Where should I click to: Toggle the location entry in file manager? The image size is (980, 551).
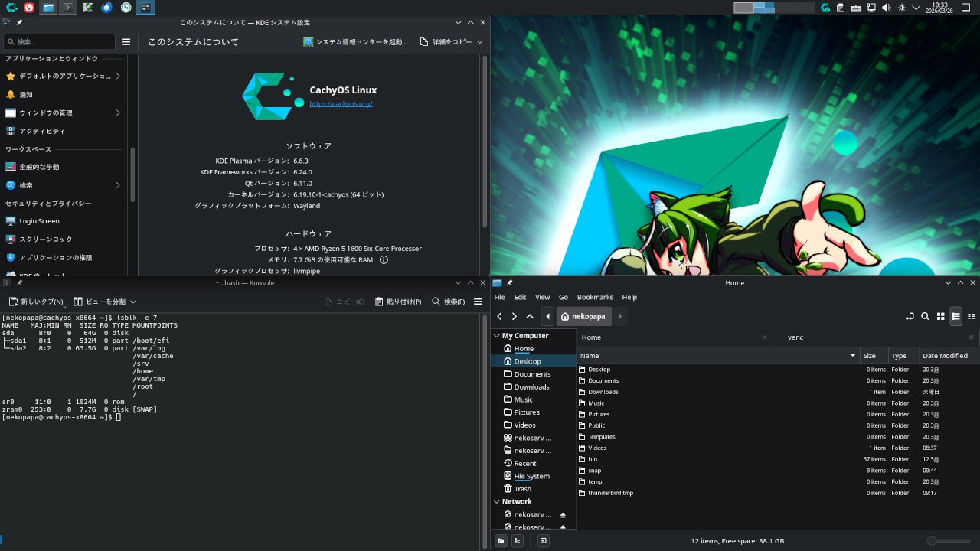click(910, 316)
